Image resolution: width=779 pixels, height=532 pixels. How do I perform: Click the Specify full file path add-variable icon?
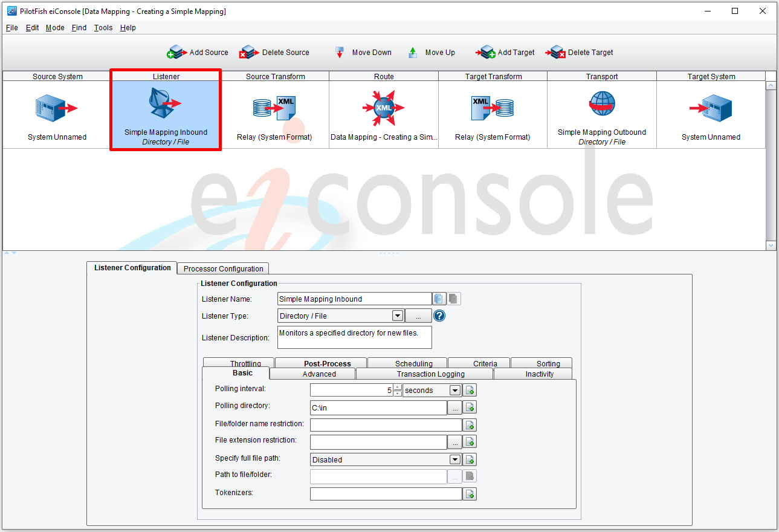click(470, 459)
